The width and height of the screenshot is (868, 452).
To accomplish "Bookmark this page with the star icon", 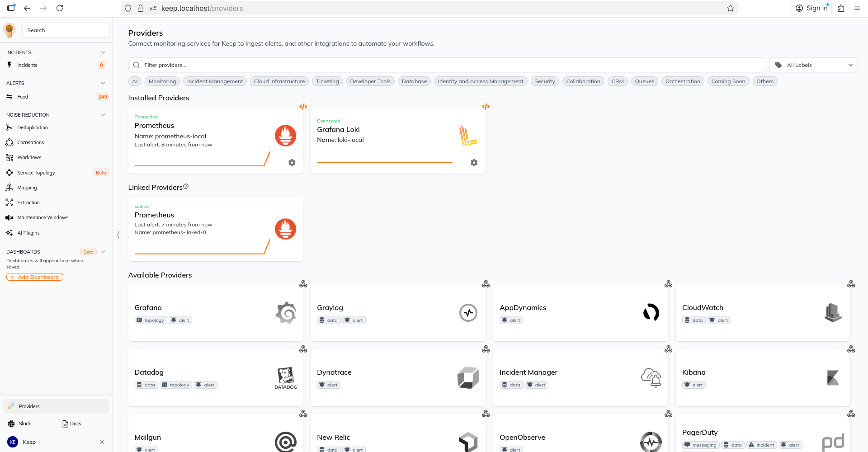I will tap(731, 8).
